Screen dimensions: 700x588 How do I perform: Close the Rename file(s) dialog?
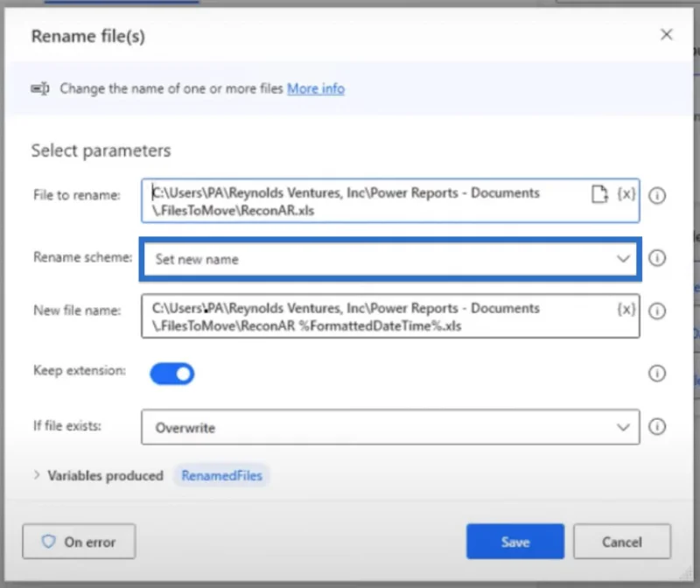[x=666, y=34]
